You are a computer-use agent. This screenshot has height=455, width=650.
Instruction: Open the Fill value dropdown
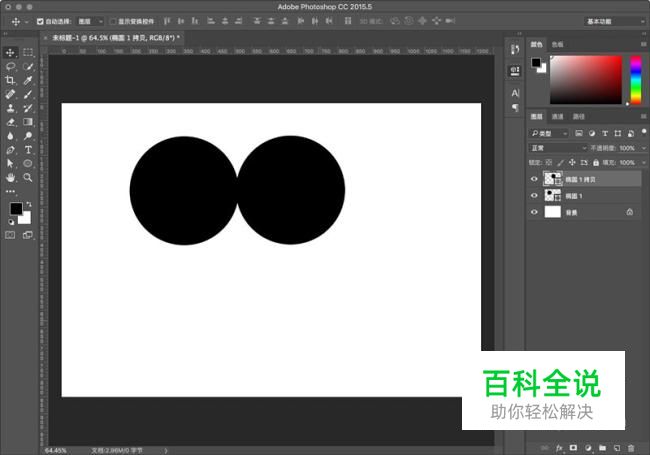643,162
